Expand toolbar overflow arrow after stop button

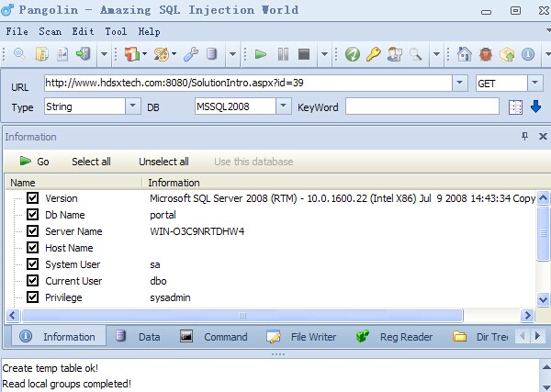324,54
